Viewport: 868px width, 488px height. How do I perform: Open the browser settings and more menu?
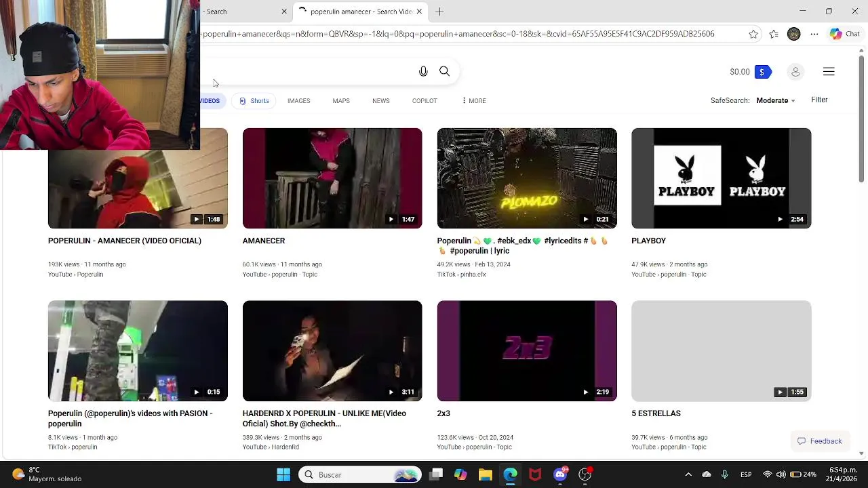coord(814,34)
